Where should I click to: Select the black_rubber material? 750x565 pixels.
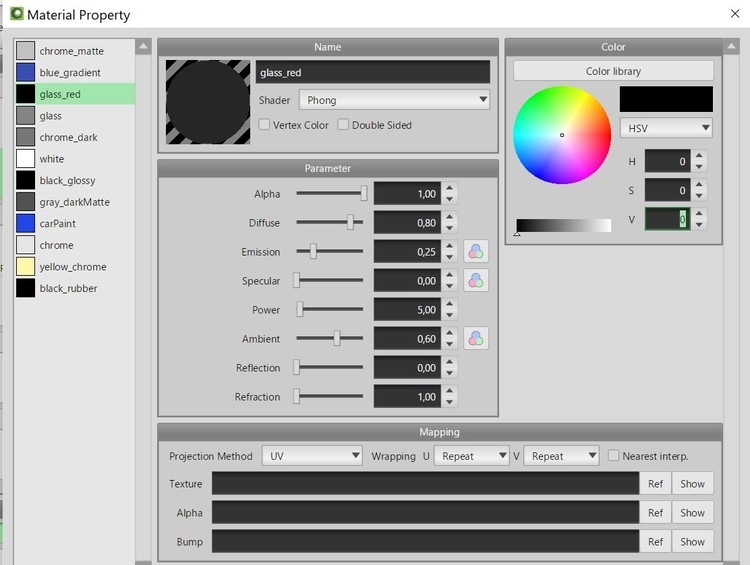click(75, 288)
